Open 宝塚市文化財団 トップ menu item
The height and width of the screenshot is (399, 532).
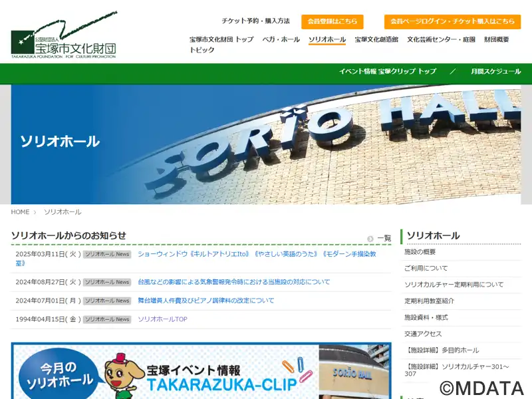pyautogui.click(x=221, y=39)
